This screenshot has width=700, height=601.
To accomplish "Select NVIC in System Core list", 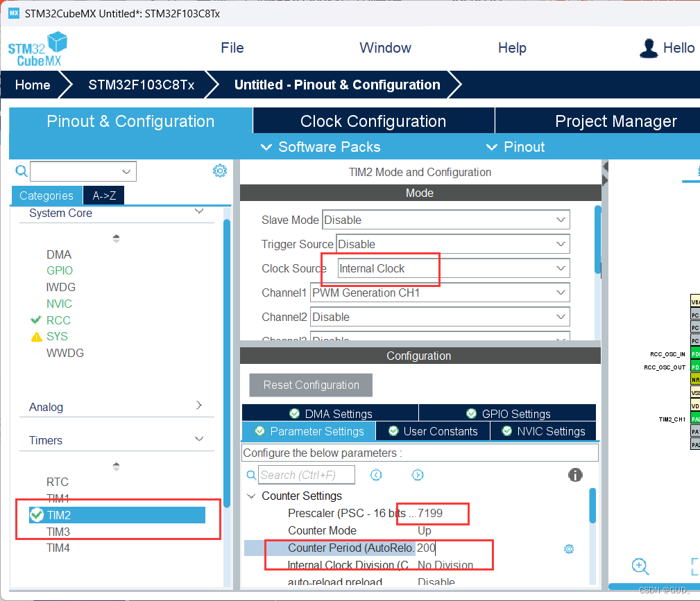I will [59, 304].
